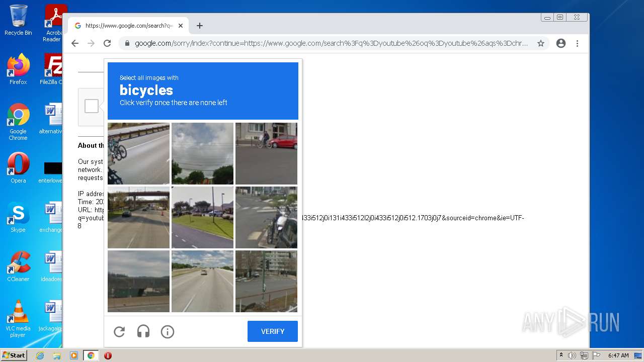
Task: Select tile with cars on wide highway
Action: [x=202, y=281]
